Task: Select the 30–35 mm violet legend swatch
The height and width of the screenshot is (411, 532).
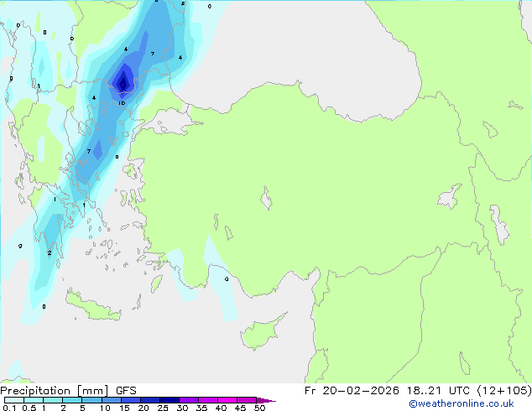Action: [x=188, y=400]
